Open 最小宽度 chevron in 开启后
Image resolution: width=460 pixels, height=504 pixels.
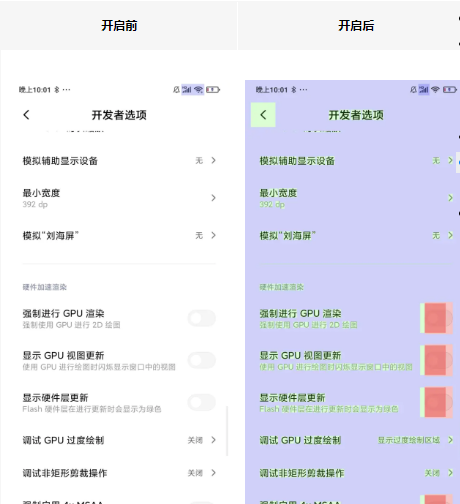[x=450, y=198]
